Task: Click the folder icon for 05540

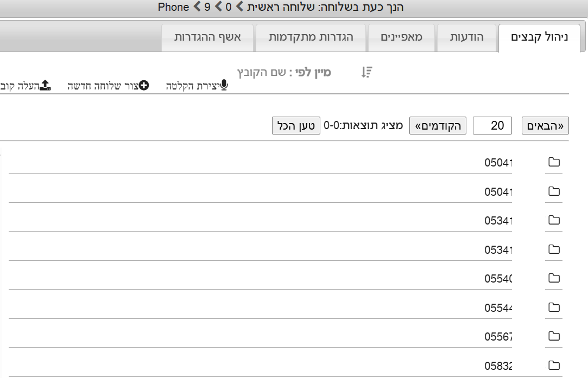Action: click(x=554, y=278)
